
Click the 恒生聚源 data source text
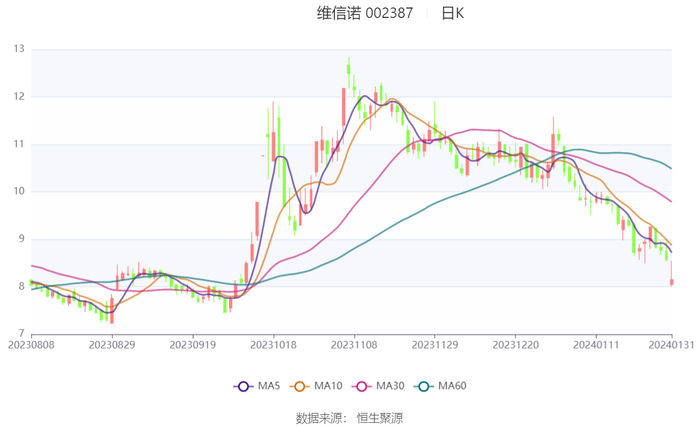[380, 417]
